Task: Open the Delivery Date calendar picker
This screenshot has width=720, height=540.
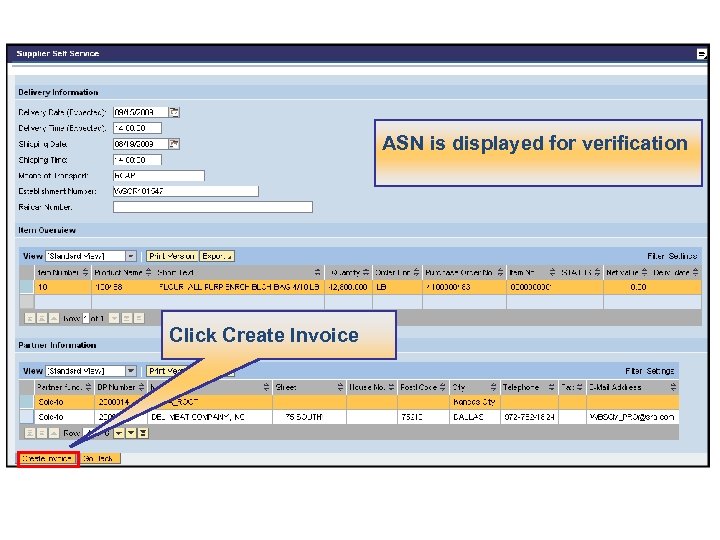Action: tap(174, 112)
